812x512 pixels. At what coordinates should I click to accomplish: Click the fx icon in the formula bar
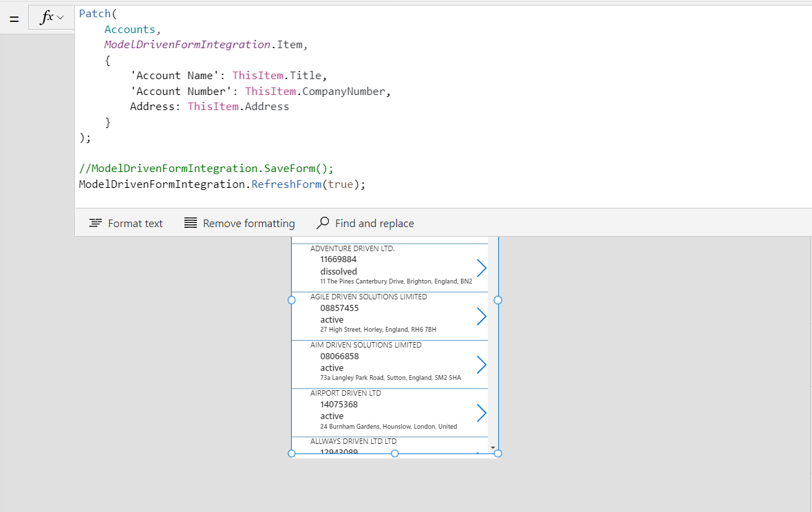[45, 17]
